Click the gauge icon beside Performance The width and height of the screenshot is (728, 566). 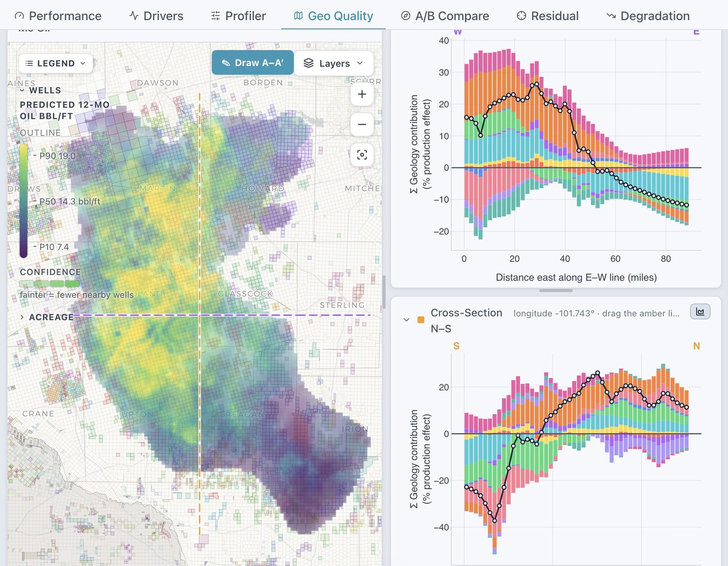point(19,16)
